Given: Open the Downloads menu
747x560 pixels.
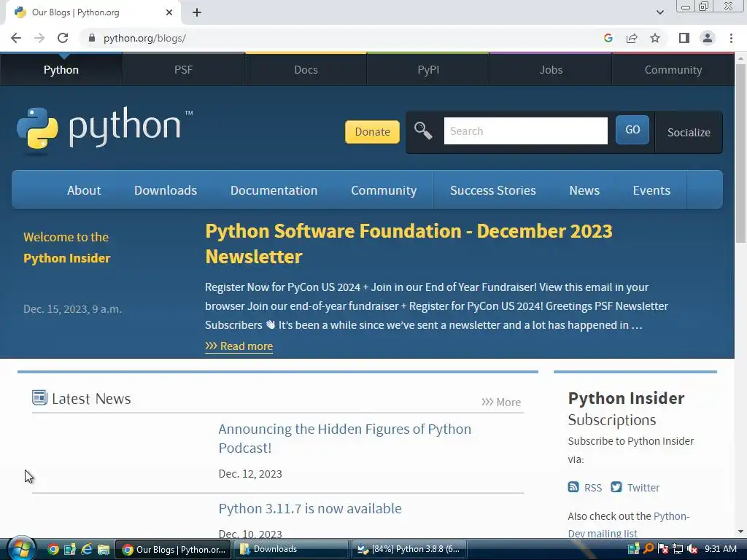Looking at the screenshot, I should [166, 190].
